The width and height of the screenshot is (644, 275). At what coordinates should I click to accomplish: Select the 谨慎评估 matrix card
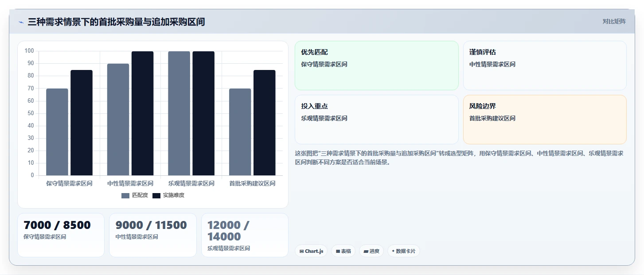tap(545, 66)
